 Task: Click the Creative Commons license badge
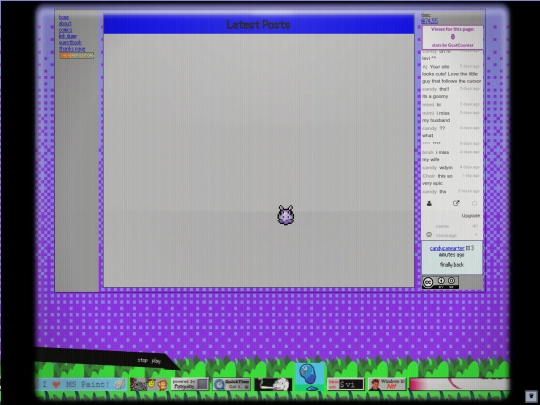pos(440,282)
